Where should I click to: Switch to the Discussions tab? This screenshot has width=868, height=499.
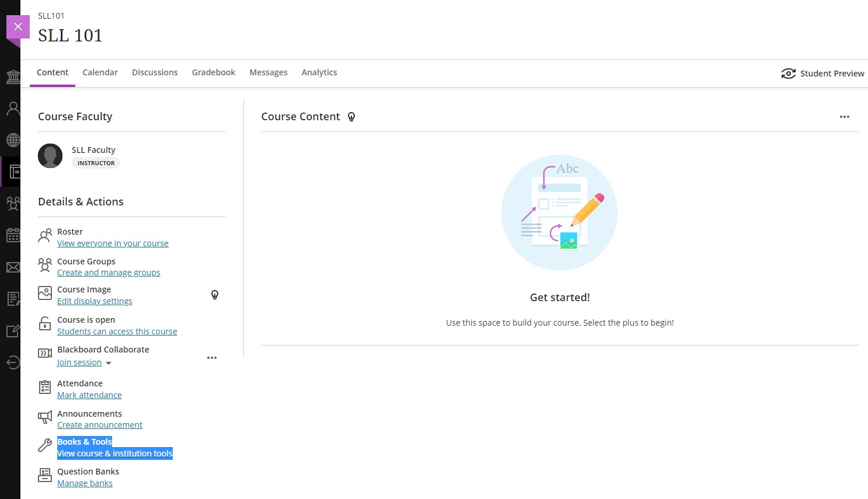tap(155, 72)
